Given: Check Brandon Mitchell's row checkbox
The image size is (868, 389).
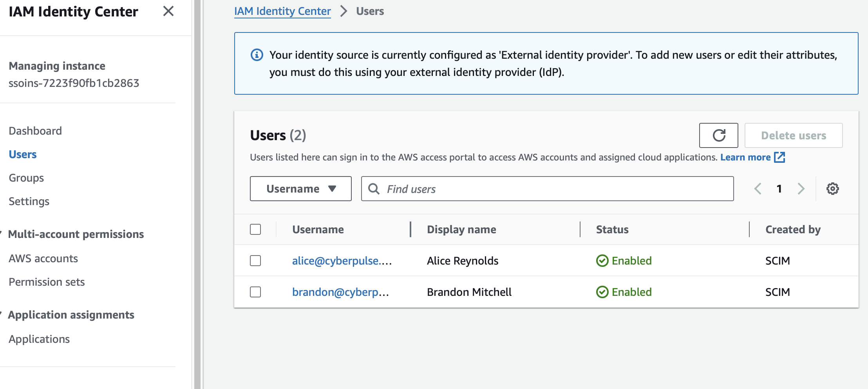Looking at the screenshot, I should tap(255, 292).
